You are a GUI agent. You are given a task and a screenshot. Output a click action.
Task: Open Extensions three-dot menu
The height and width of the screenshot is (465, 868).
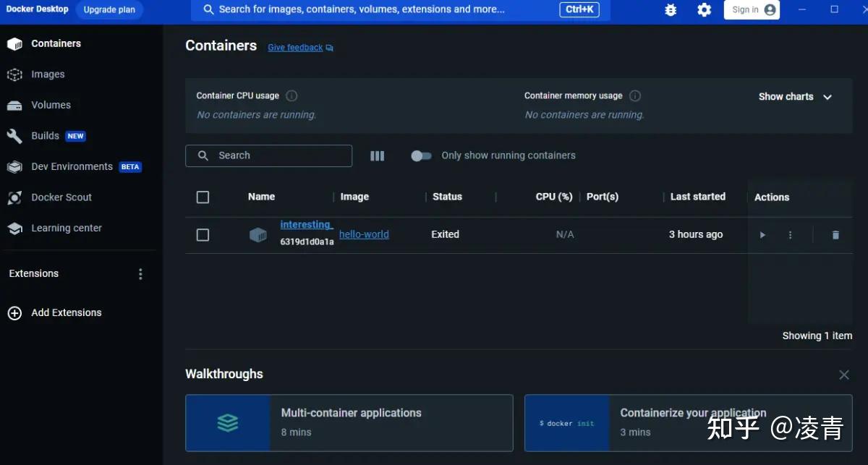[x=140, y=274]
